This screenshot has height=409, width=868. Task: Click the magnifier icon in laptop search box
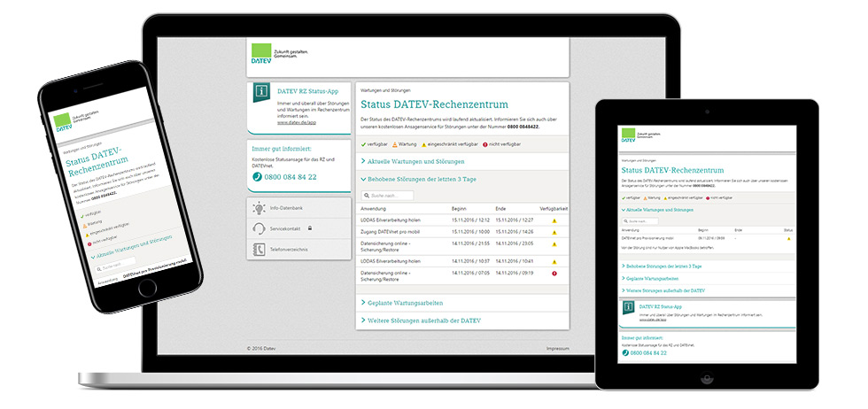coord(367,196)
